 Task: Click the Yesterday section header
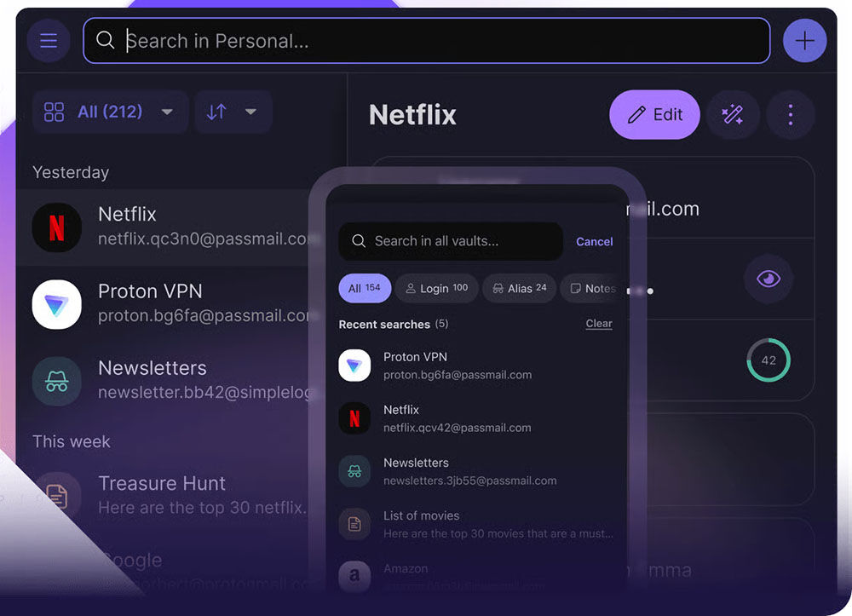point(71,173)
